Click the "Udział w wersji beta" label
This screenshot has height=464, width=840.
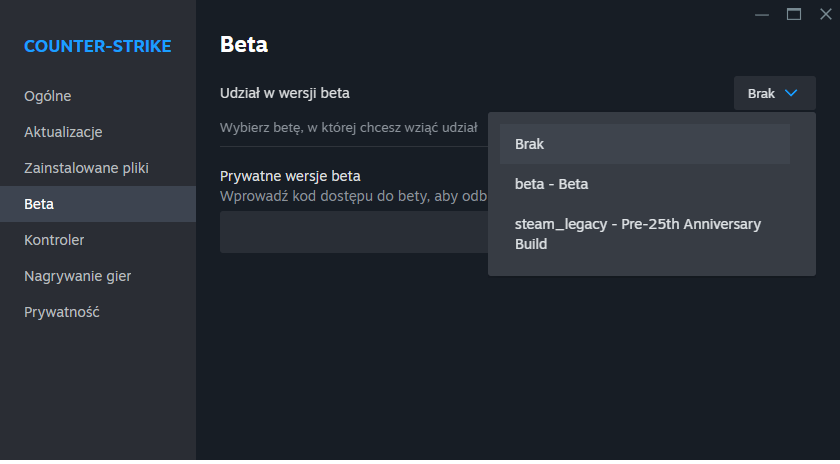pyautogui.click(x=285, y=93)
